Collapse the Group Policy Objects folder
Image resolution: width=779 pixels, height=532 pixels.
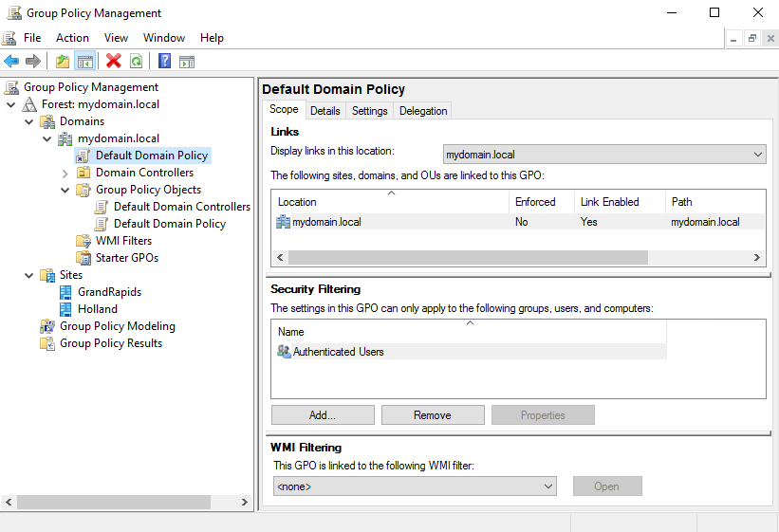tap(65, 190)
